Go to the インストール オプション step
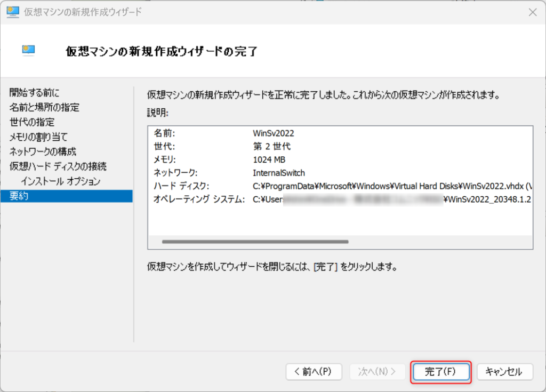This screenshot has width=546, height=392. pyautogui.click(x=60, y=181)
